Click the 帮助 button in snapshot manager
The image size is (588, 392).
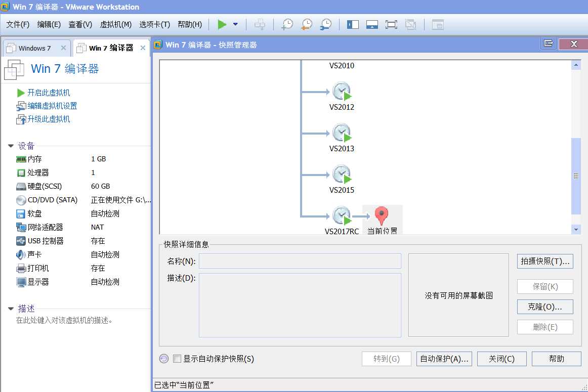coord(557,359)
